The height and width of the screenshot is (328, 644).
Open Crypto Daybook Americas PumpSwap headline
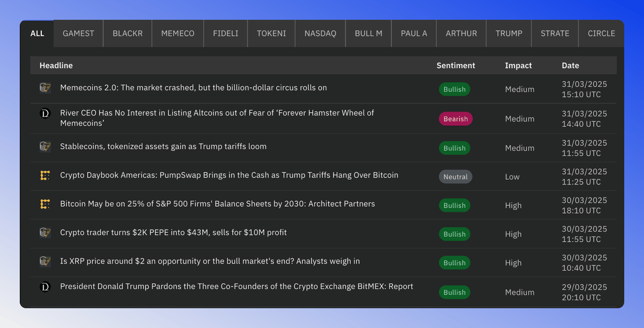tap(229, 175)
